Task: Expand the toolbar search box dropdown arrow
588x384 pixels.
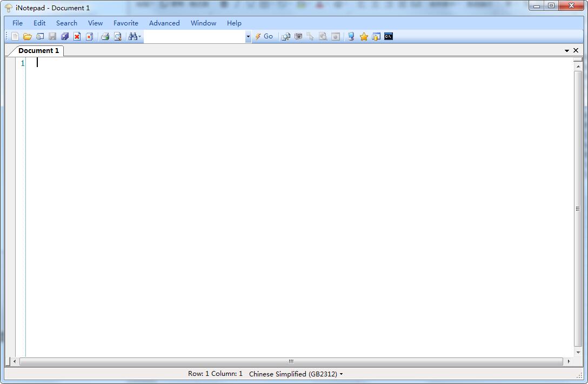Action: (248, 37)
